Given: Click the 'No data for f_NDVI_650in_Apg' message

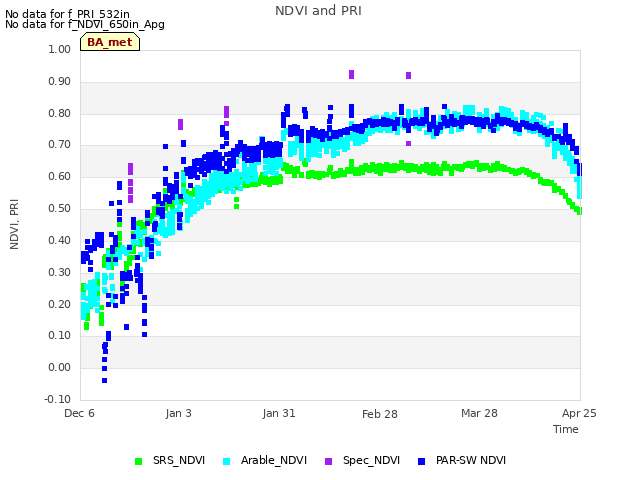Looking at the screenshot, I should 85,24.
